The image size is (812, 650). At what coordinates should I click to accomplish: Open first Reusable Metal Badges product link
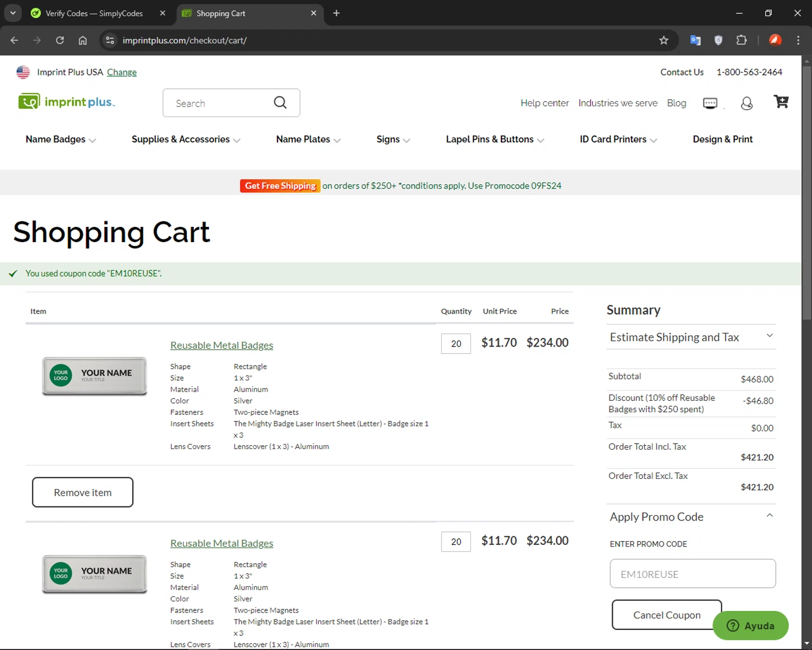[x=221, y=345]
